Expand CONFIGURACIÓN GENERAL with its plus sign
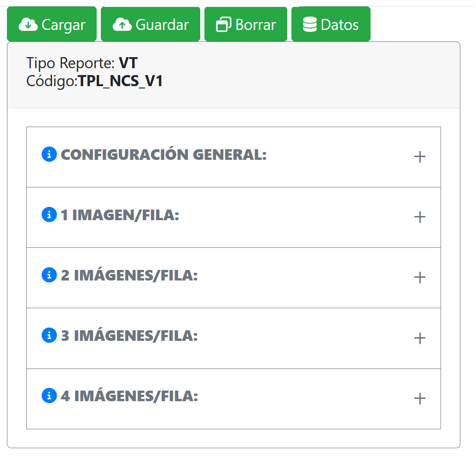Screen dimensions: 476x462 pyautogui.click(x=419, y=157)
